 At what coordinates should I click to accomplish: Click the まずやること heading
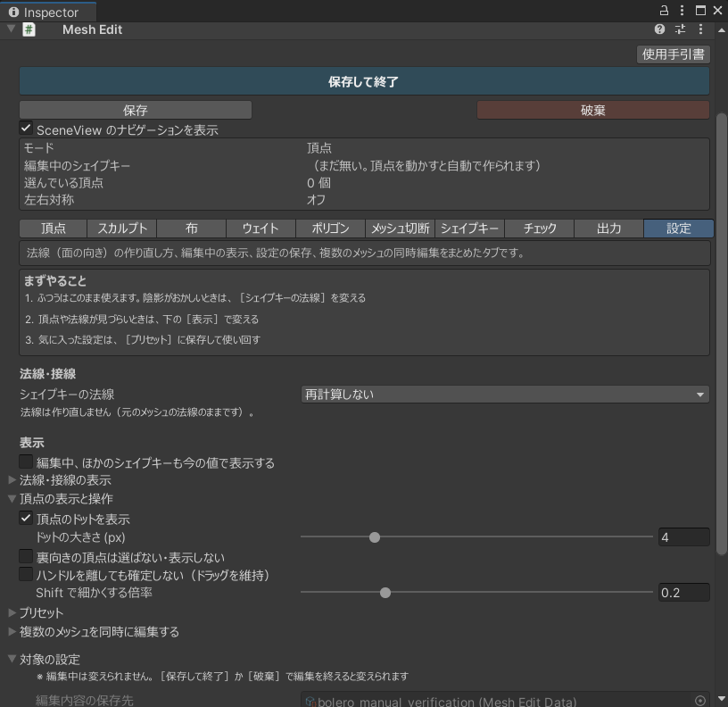55,280
